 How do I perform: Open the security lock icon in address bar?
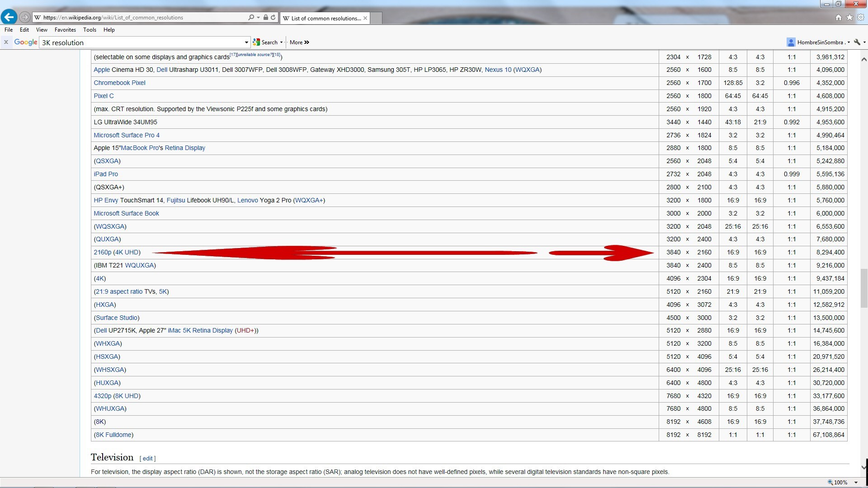coord(266,18)
